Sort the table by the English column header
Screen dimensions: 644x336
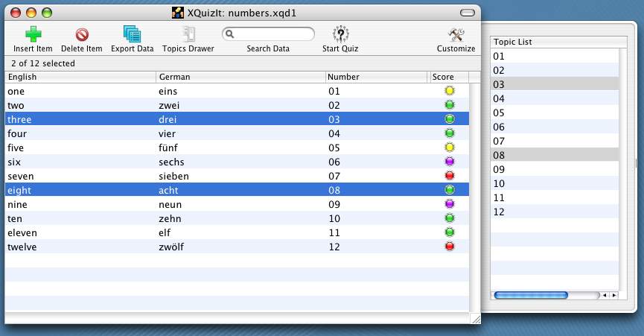click(80, 77)
